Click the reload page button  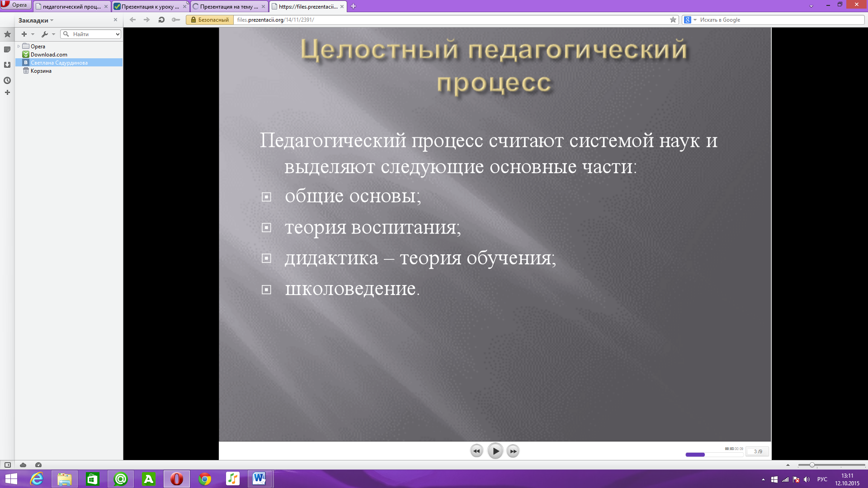(161, 20)
